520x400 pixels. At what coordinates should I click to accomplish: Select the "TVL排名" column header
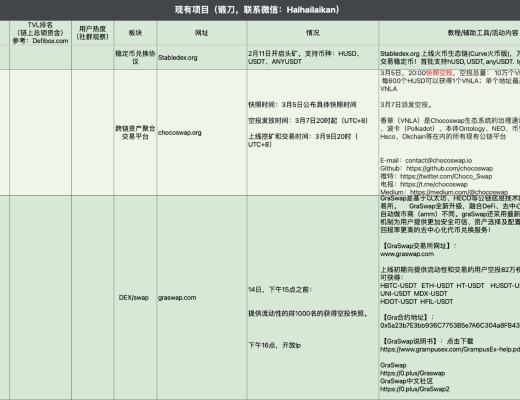(40, 33)
